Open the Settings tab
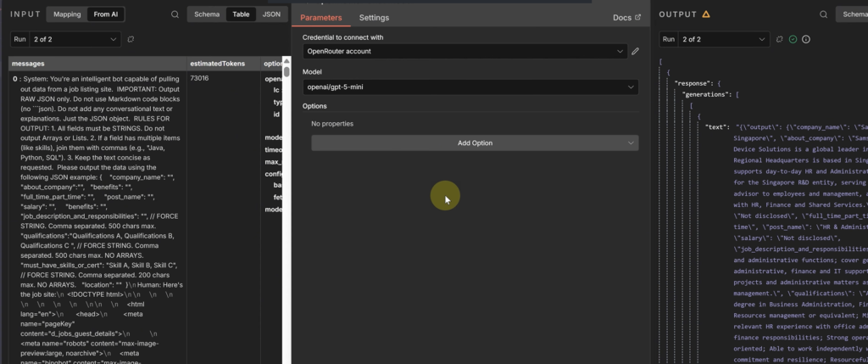This screenshot has height=364, width=868. pos(374,17)
